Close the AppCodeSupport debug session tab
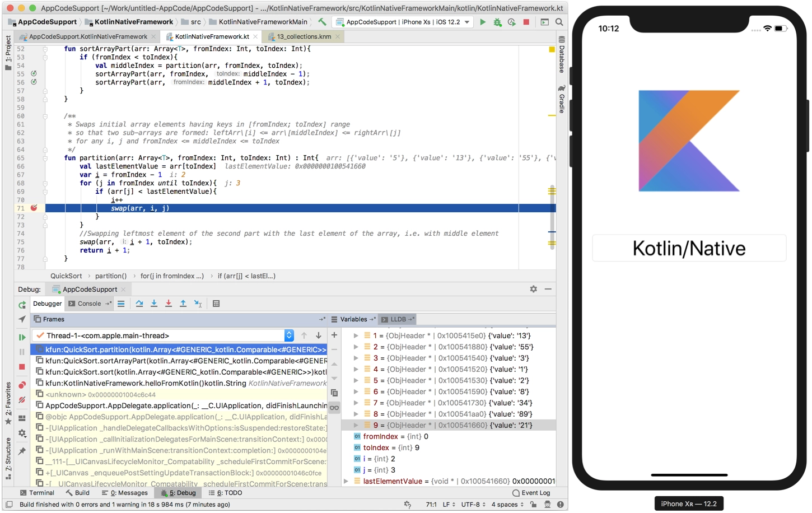Viewport: 812px width, 513px height. [123, 290]
